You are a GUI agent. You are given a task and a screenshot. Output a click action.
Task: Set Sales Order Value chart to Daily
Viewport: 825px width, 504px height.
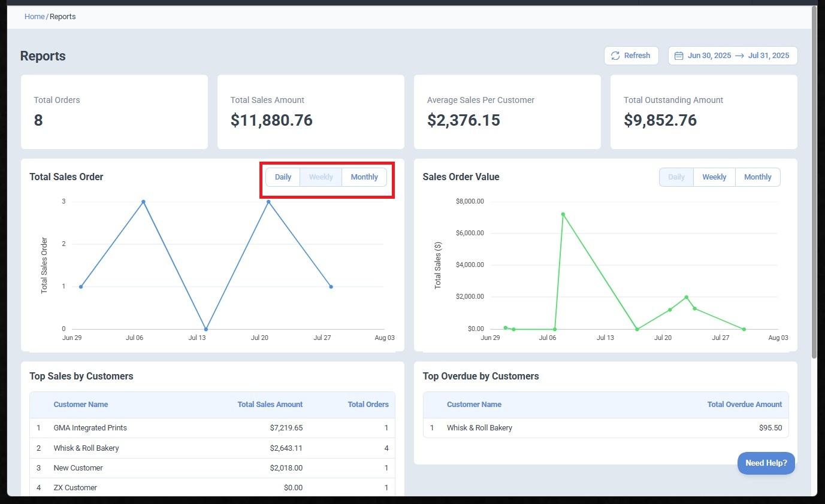tap(676, 177)
